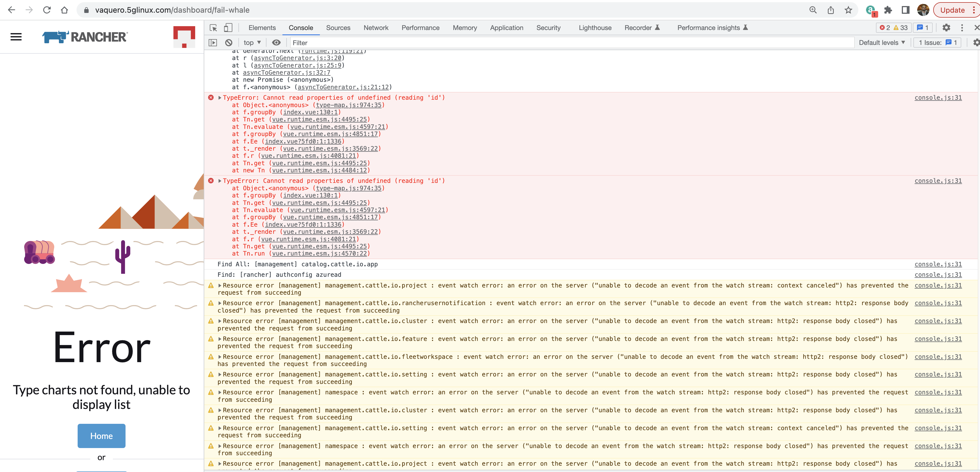The image size is (980, 472).
Task: Click the Home button on the error page
Action: (101, 436)
